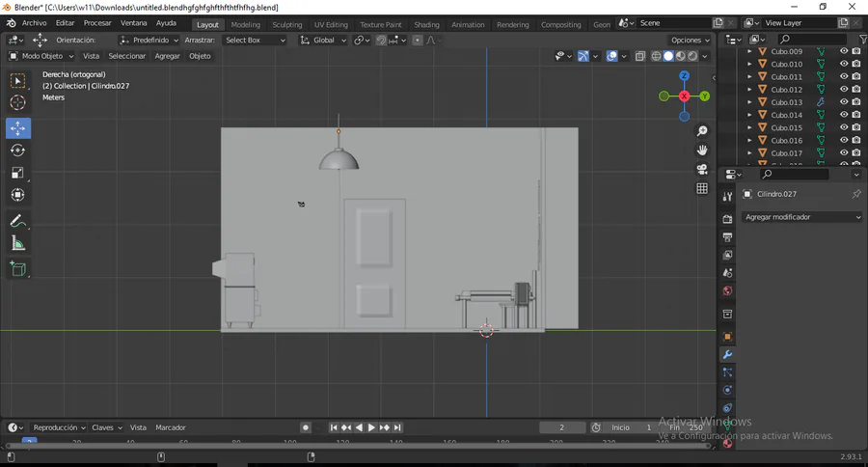
Task: Jump to the last frame
Action: (x=397, y=427)
